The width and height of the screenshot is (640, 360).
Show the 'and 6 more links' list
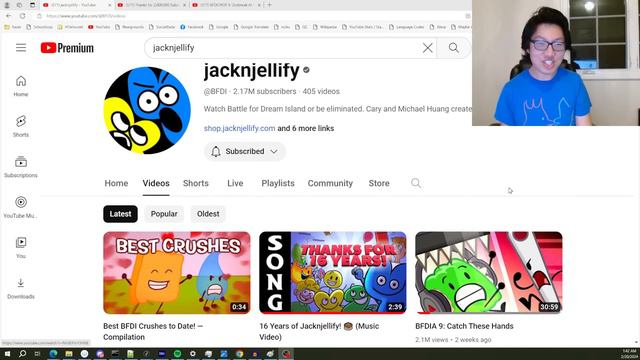coord(306,128)
